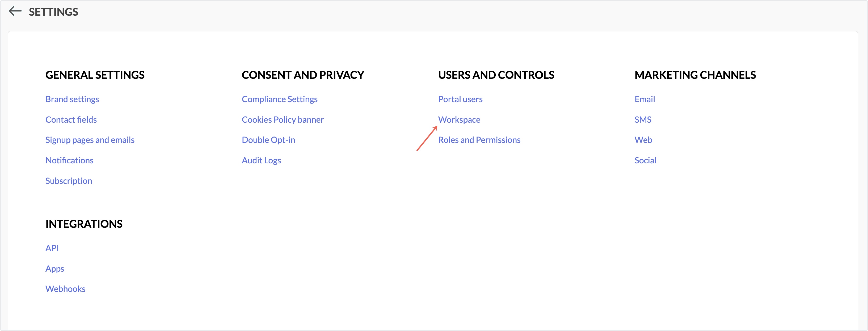
Task: Open Cookies Policy banner settings
Action: click(x=283, y=120)
